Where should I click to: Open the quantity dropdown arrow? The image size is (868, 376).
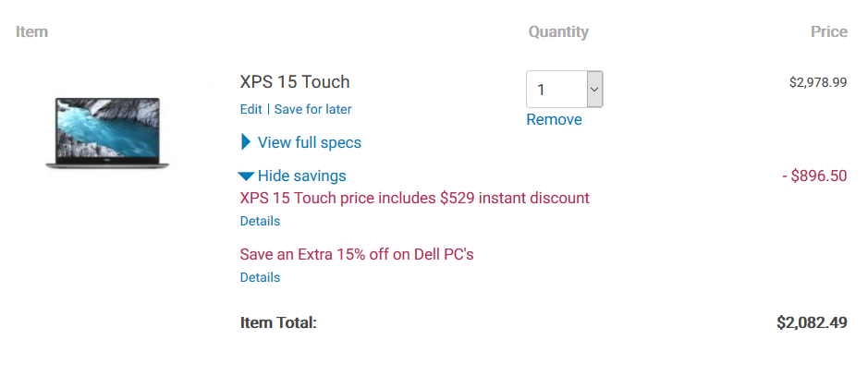coord(594,89)
